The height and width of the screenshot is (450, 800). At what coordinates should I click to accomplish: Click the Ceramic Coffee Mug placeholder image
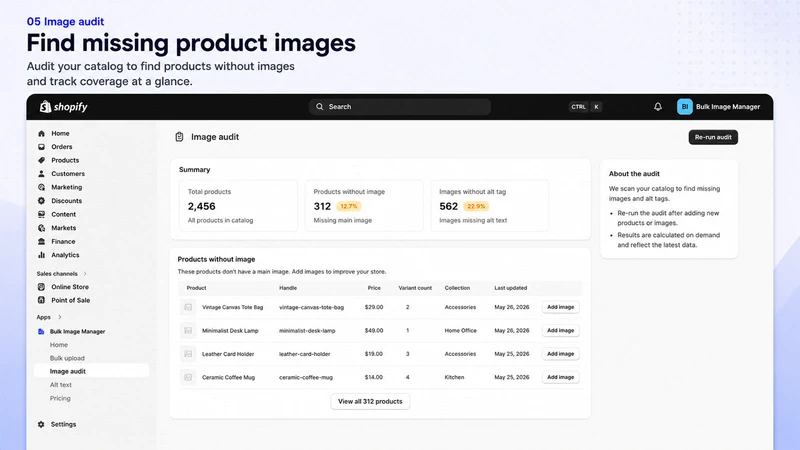point(188,378)
